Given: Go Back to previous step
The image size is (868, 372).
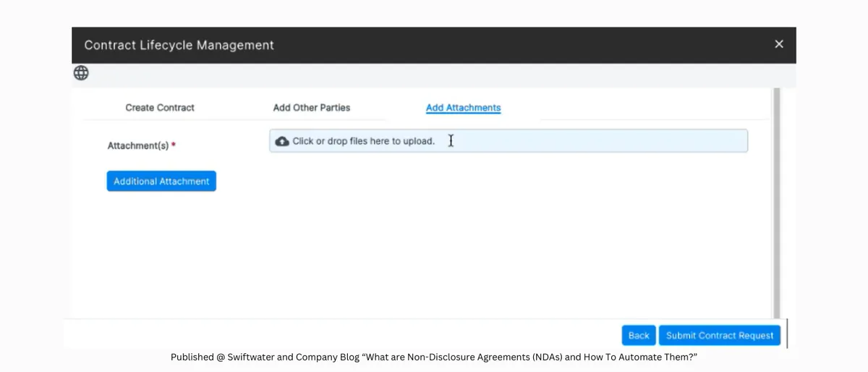Looking at the screenshot, I should coord(639,335).
